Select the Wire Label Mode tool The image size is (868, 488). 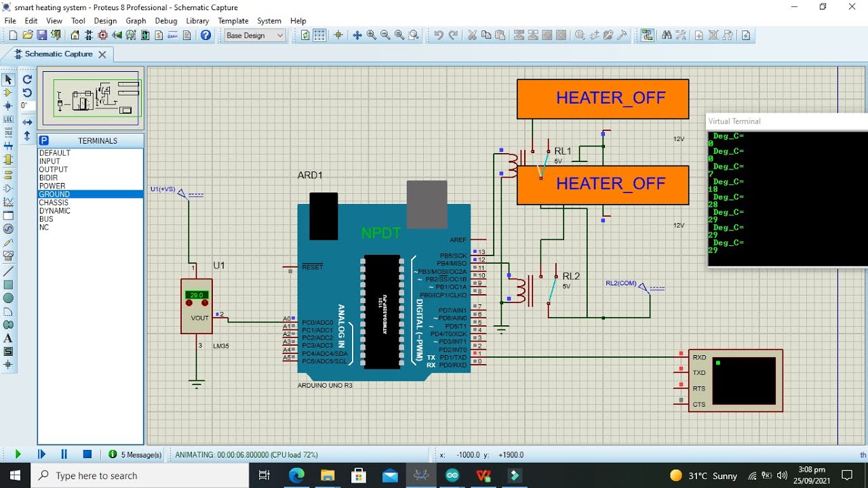[8, 119]
